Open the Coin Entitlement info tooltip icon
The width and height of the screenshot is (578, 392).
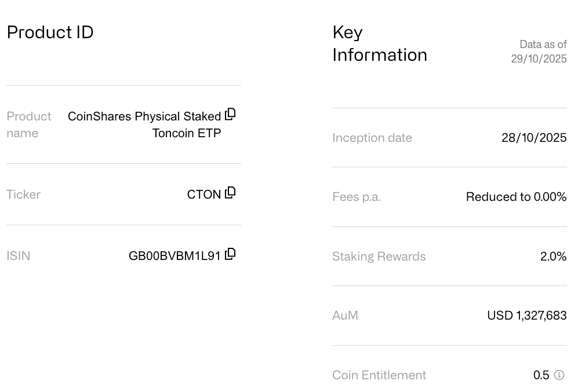click(x=561, y=375)
